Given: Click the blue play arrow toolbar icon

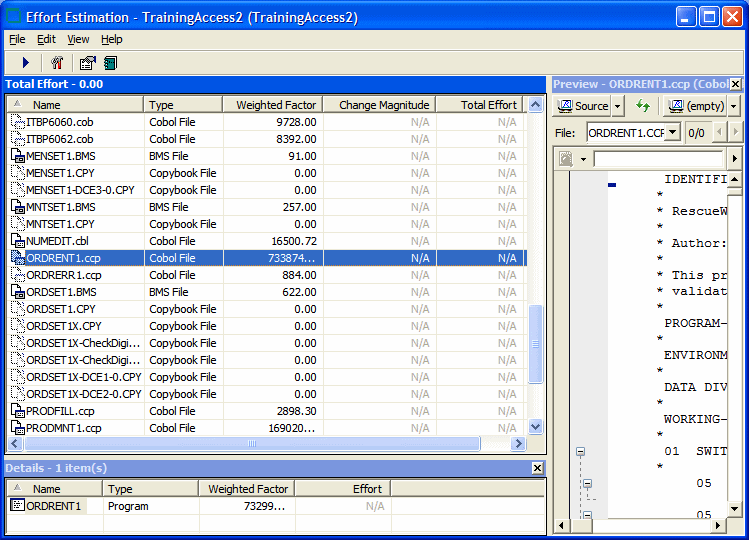Looking at the screenshot, I should click(25, 63).
